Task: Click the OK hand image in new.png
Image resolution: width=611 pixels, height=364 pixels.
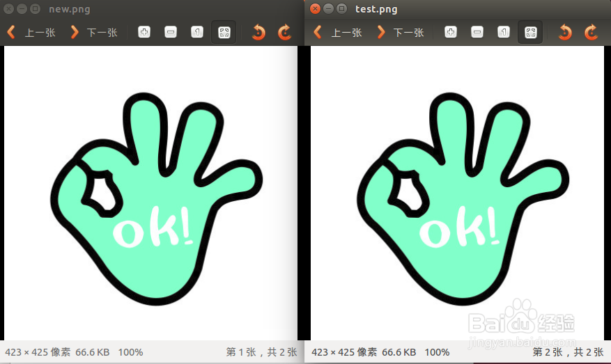Action: (x=157, y=198)
